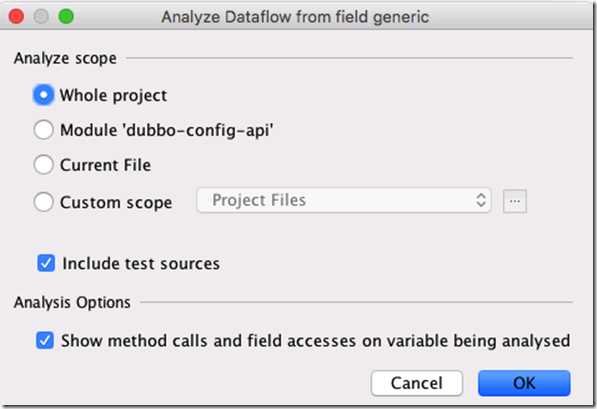Click the combo box up-down arrows
The height and width of the screenshot is (409, 597).
pyautogui.click(x=480, y=200)
